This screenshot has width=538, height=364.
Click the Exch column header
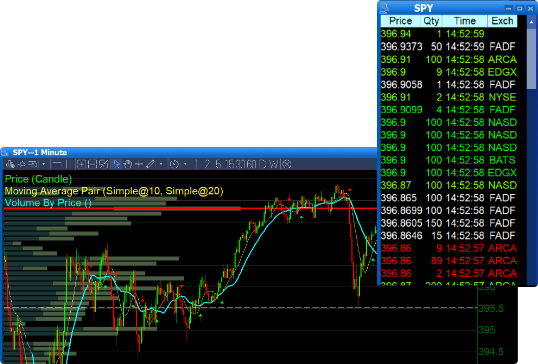pos(502,21)
